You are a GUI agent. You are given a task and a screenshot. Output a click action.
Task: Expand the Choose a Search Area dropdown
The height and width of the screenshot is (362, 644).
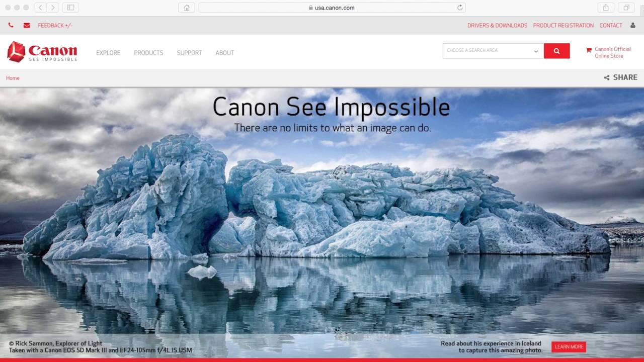pos(493,51)
